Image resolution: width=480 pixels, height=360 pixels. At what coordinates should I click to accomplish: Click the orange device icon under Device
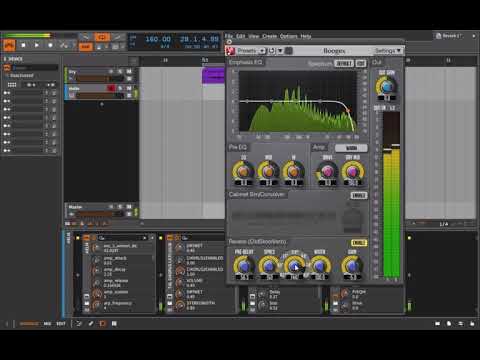(x=7, y=68)
